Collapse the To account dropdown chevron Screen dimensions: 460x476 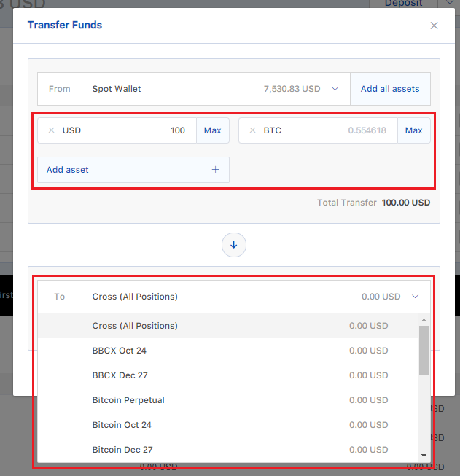click(x=416, y=297)
